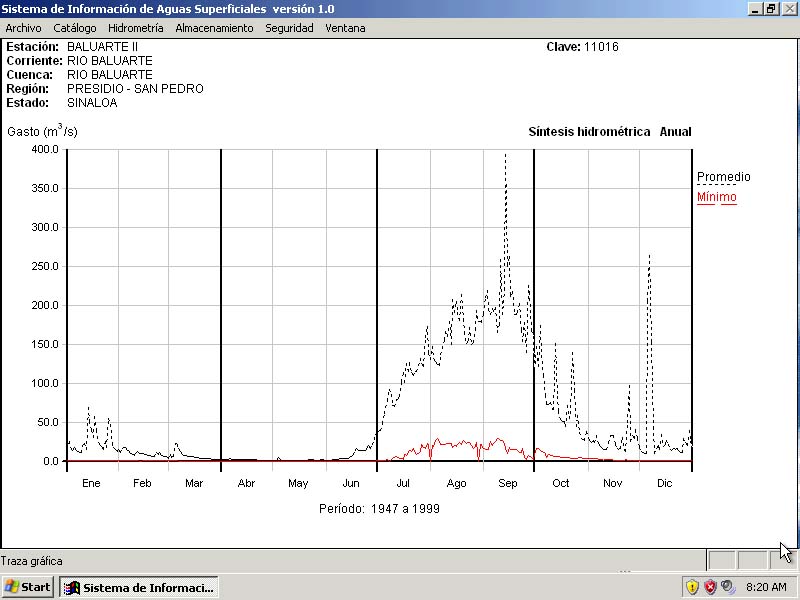Click the Hidrometría menu
Viewport: 800px width, 600px height.
(x=135, y=28)
